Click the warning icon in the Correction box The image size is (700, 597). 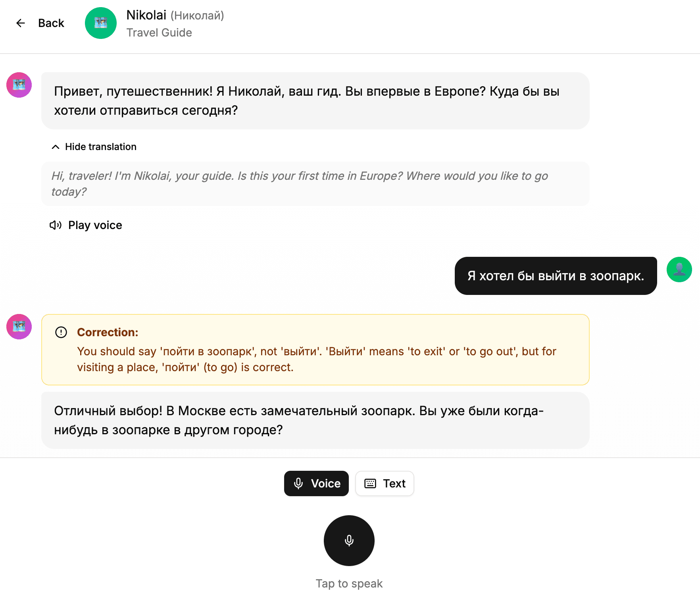[61, 332]
